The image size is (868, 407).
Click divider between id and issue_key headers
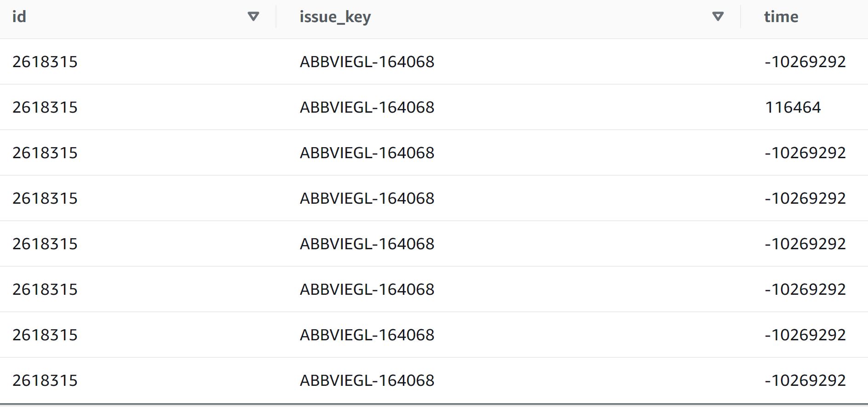click(x=276, y=17)
